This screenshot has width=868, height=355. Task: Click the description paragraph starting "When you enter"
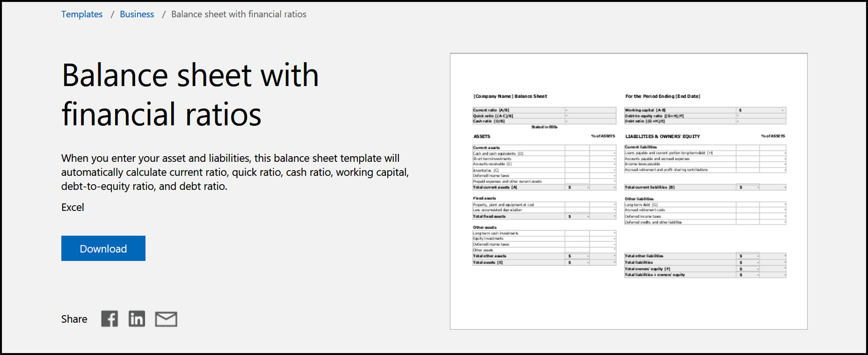tap(235, 172)
